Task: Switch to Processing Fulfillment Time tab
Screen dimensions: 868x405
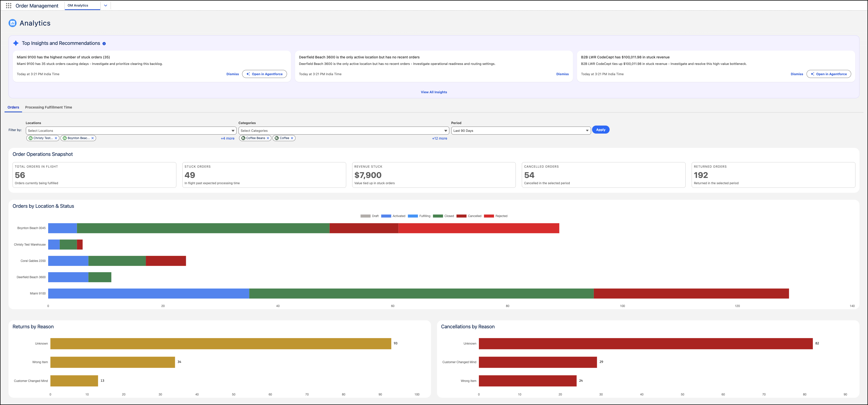Action: coord(48,108)
